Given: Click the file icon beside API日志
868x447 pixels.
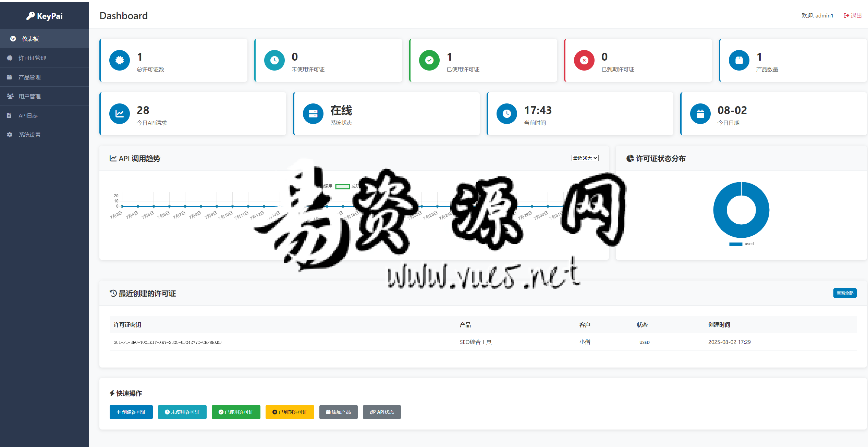Looking at the screenshot, I should [x=9, y=115].
